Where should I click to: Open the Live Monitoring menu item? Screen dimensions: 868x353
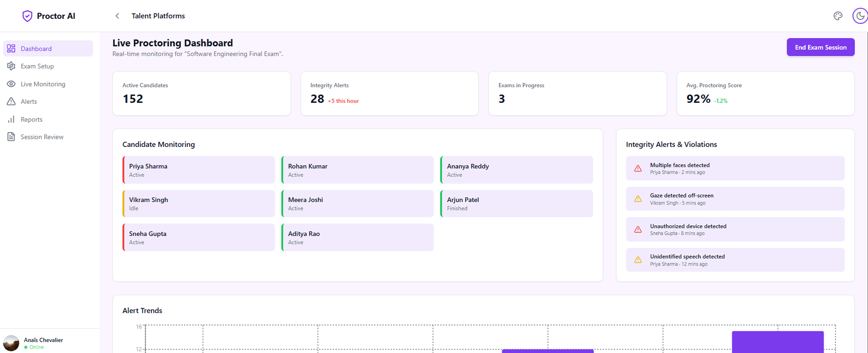click(43, 84)
